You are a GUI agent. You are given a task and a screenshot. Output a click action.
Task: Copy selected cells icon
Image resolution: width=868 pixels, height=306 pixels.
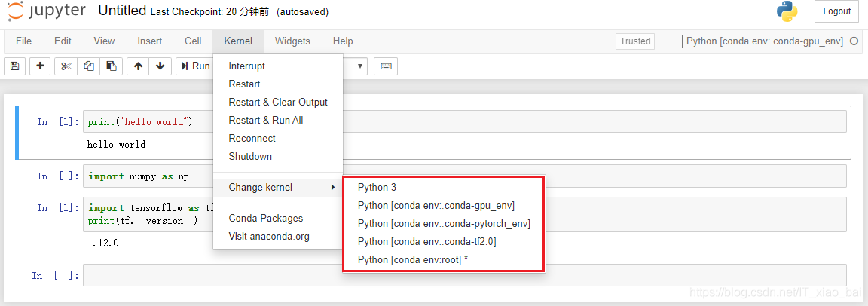(x=89, y=66)
